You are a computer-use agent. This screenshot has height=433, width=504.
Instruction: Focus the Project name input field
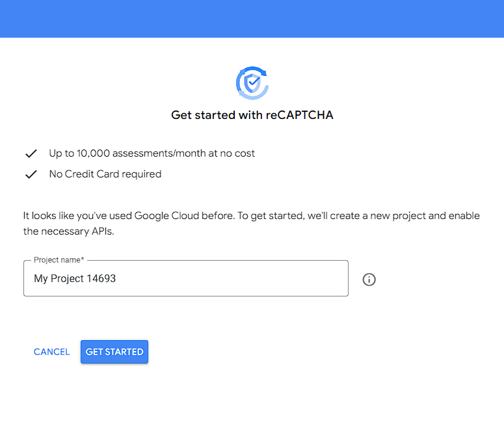[186, 278]
